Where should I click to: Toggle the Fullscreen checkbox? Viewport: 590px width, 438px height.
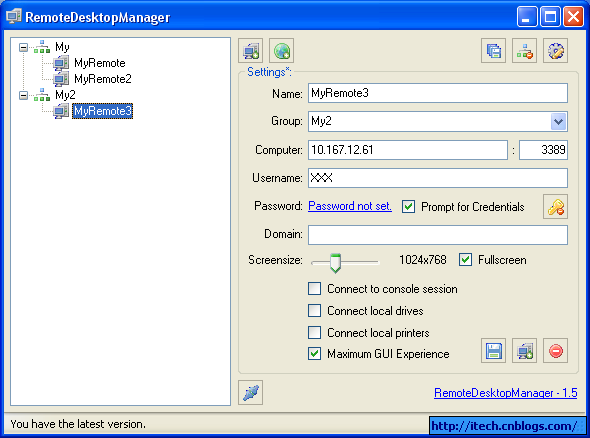465,260
